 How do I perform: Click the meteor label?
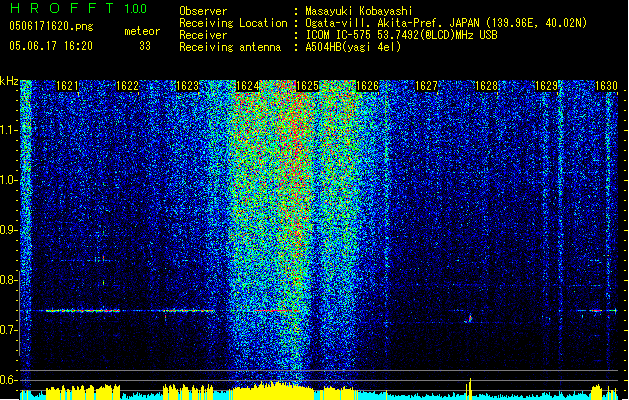tap(142, 31)
